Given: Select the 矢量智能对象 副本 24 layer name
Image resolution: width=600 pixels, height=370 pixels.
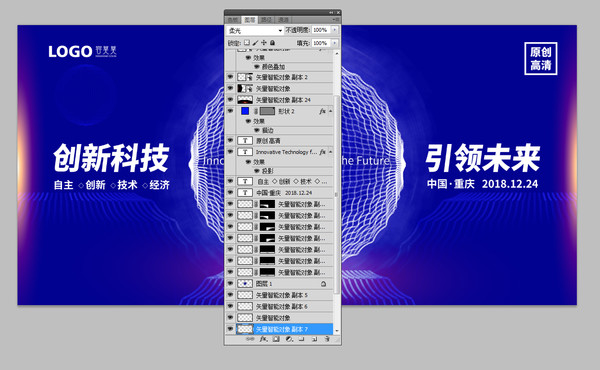Looking at the screenshot, I should tap(283, 100).
